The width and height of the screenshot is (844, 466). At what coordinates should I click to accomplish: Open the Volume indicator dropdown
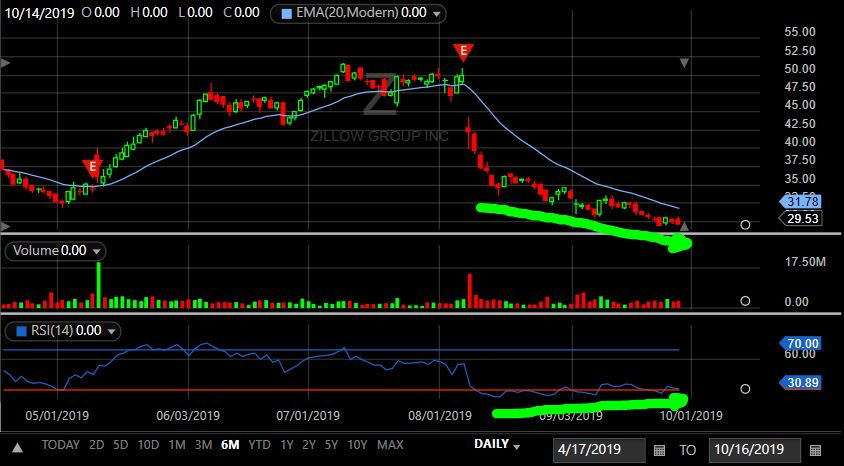96,251
